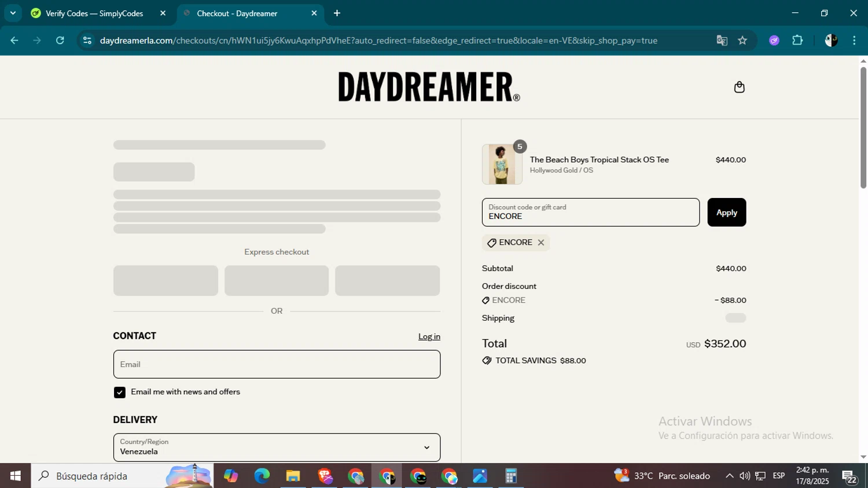Open Calculator from the taskbar

pyautogui.click(x=511, y=476)
